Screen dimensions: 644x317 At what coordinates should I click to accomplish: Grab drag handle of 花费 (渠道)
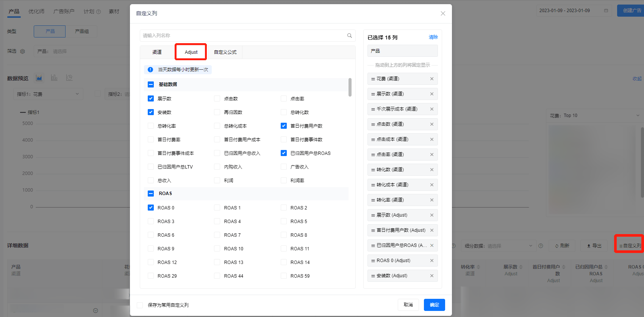[373, 79]
